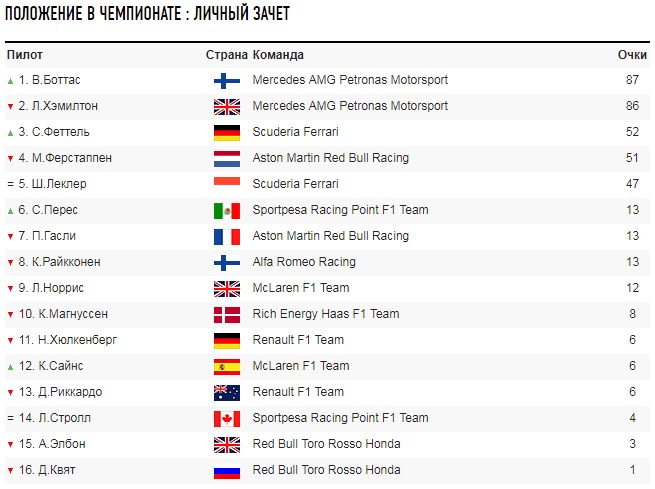Viewport: 655px width, 489px height.
Task: Click the Finnish flag beside В.Боттас
Action: pos(227,81)
